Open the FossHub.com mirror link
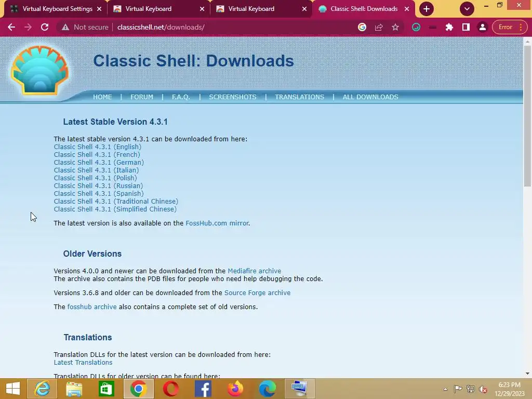This screenshot has width=532, height=399. (217, 223)
